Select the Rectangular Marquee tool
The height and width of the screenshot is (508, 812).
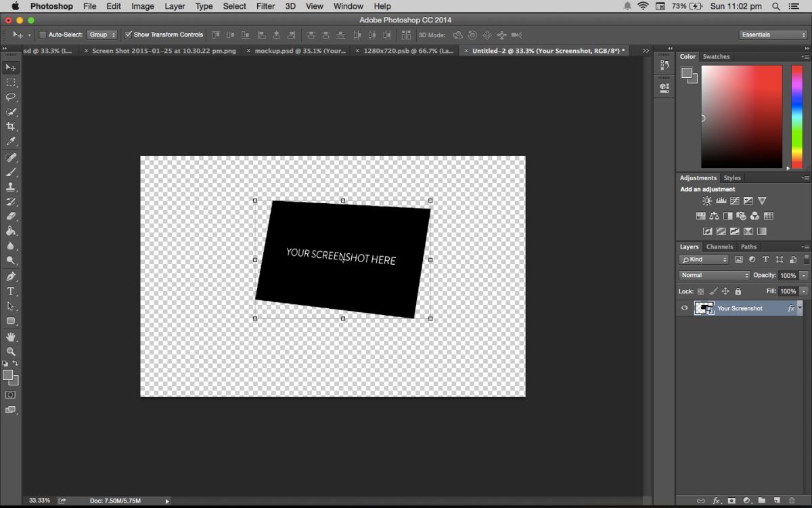click(x=11, y=83)
